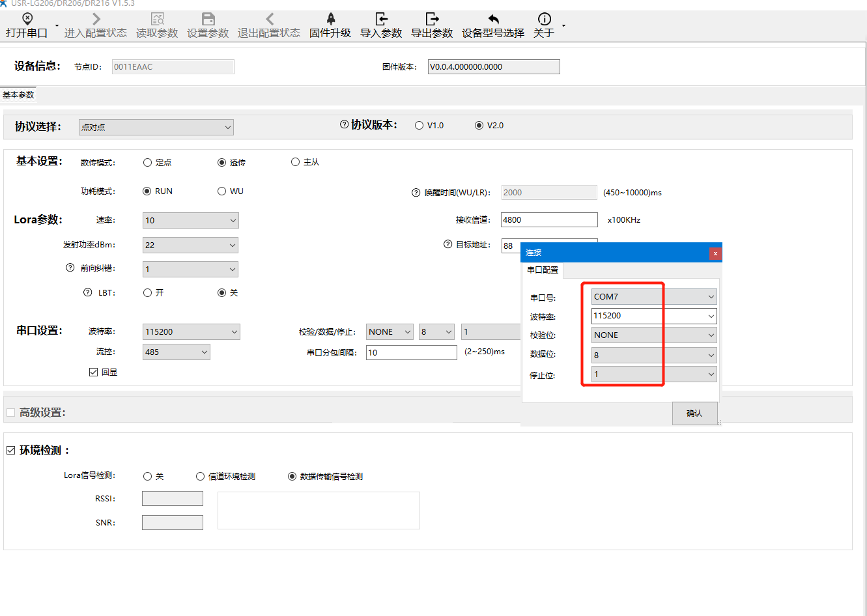Screen dimensions: 867x616
Task: Toggle the 环境检测 checkbox
Action: (x=11, y=451)
